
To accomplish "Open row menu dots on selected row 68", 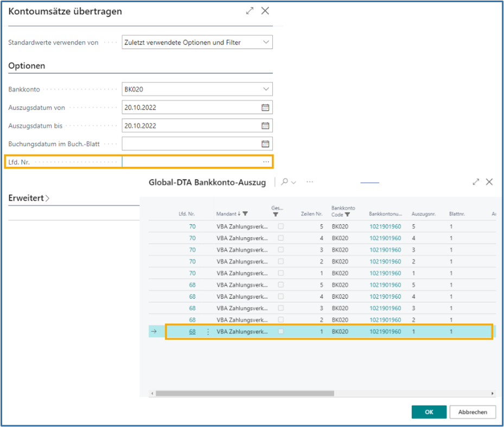I will click(x=208, y=332).
